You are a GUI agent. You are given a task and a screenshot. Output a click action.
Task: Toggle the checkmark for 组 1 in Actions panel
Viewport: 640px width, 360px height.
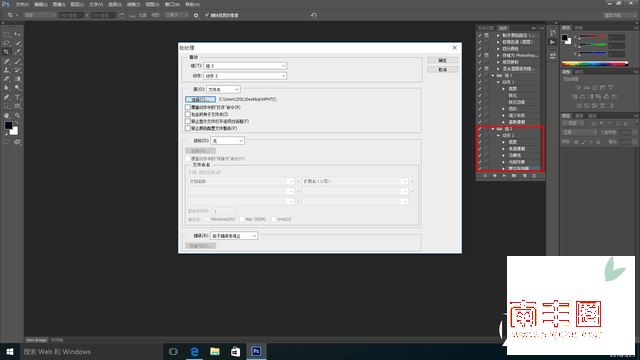pos(480,76)
